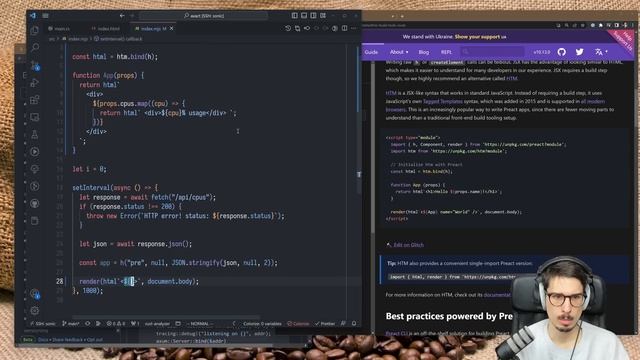Open the Remote Explorer view in activity bar
This screenshot has height=360, width=640.
pos(35,117)
